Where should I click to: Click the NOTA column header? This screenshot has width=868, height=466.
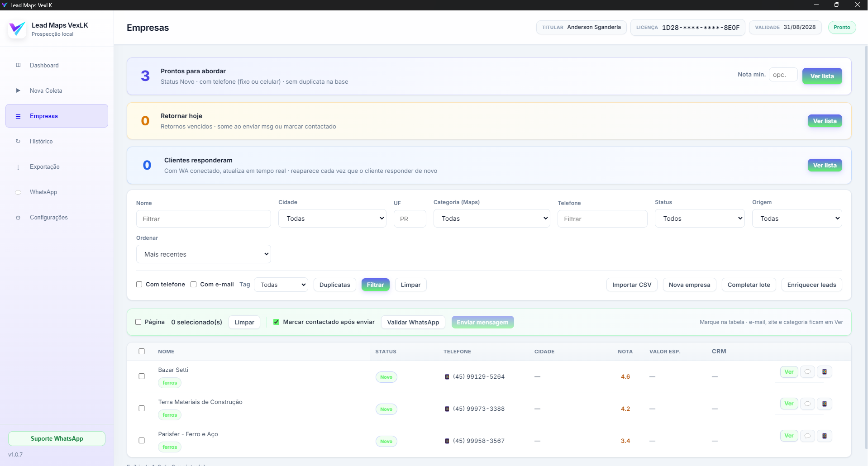(625, 352)
